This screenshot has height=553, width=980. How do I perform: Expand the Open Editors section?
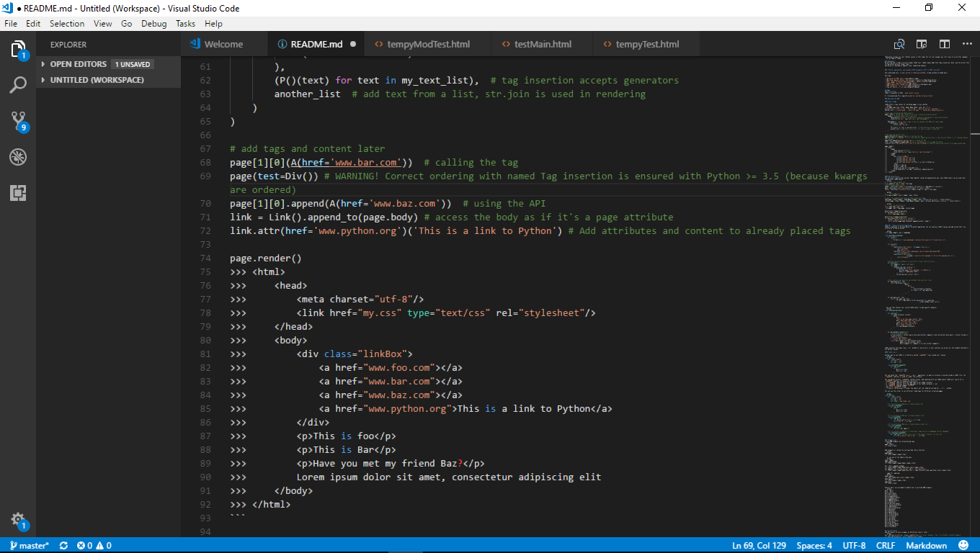[108, 64]
